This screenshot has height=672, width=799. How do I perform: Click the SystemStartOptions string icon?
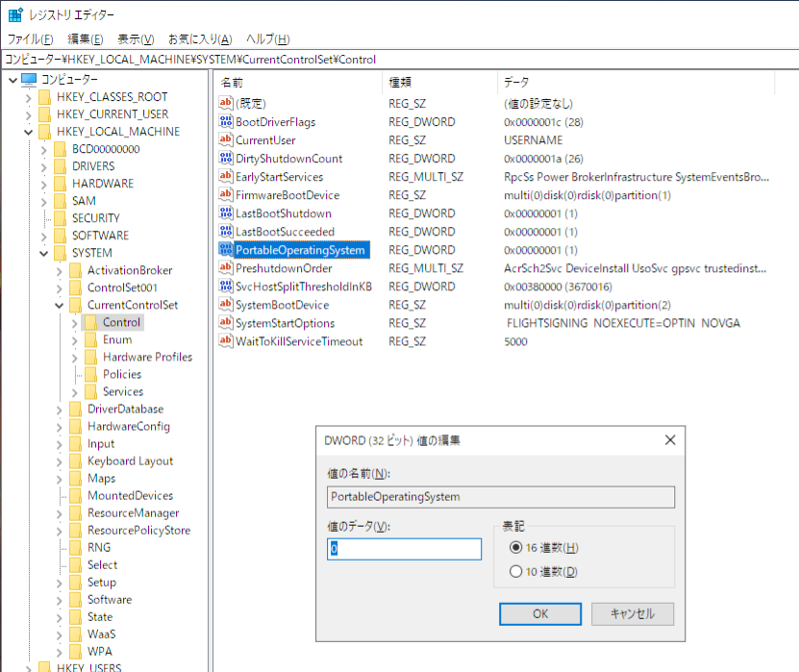pos(226,323)
